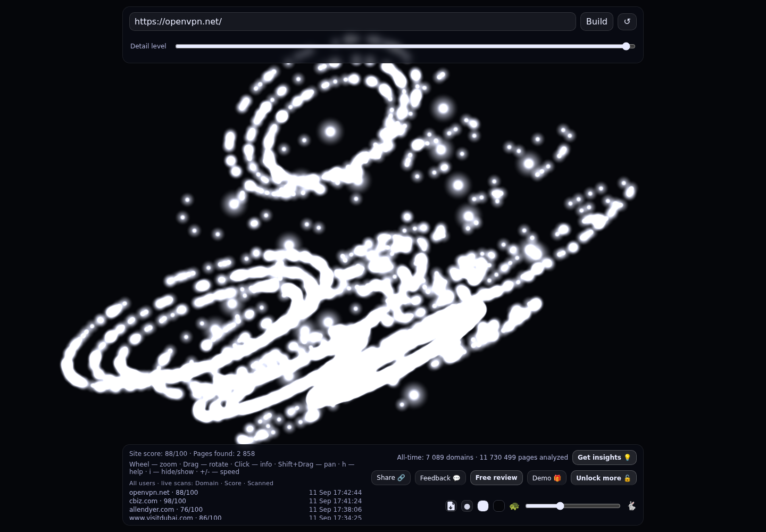Click the download file icon
The height and width of the screenshot is (532, 766).
(451, 506)
